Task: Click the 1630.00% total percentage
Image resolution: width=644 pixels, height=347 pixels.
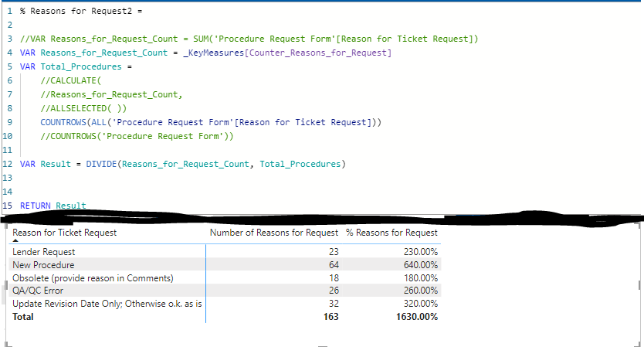Action: coord(417,317)
